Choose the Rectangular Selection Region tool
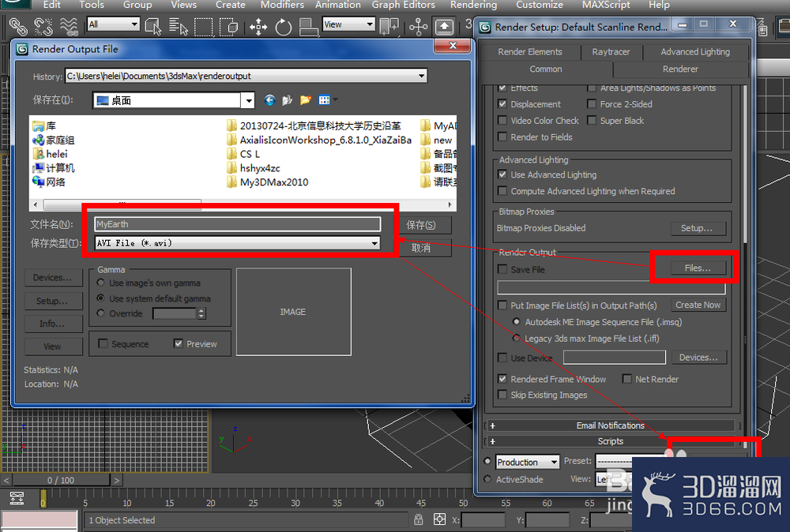 pyautogui.click(x=204, y=26)
